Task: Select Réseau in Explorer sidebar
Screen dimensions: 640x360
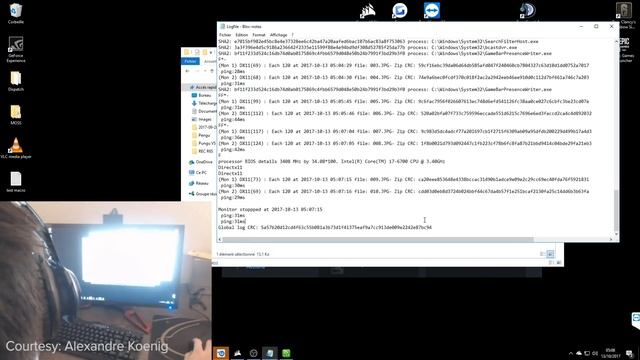Action: (x=199, y=183)
